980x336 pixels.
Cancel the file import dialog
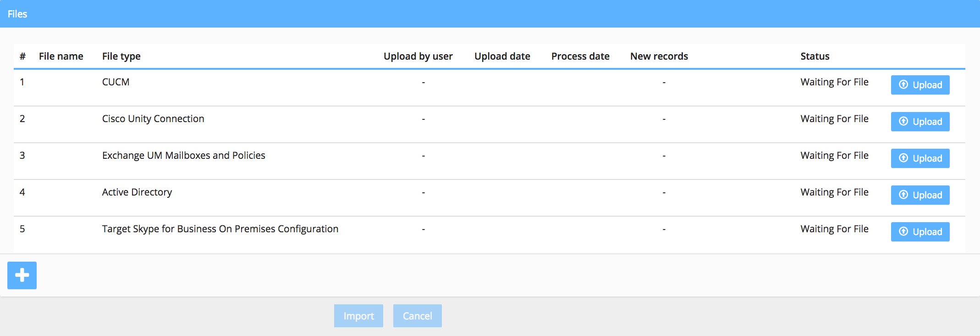pos(418,316)
